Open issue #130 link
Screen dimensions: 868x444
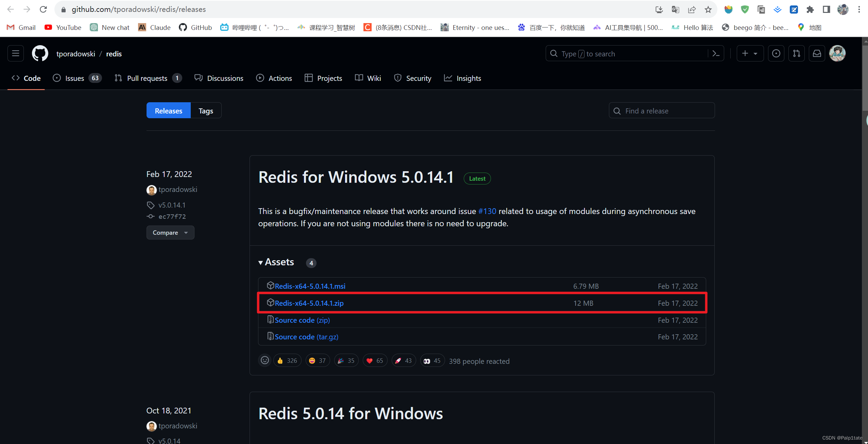tap(487, 211)
